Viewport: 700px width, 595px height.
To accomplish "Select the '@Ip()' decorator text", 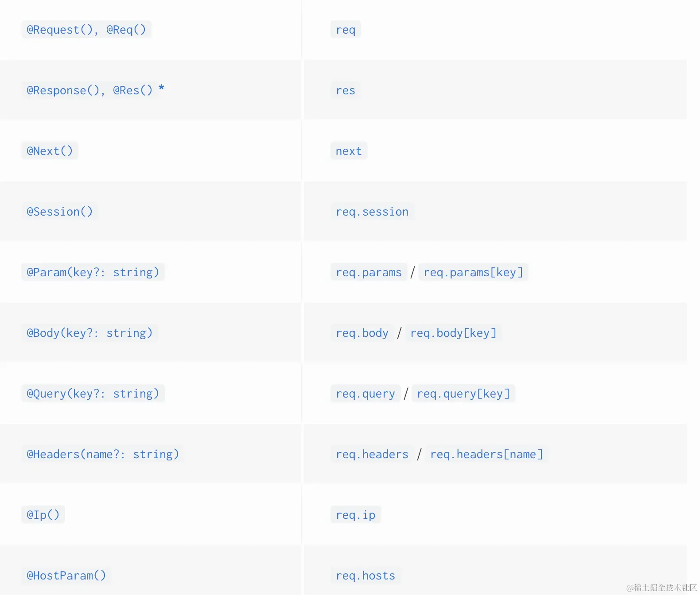I will (x=43, y=515).
